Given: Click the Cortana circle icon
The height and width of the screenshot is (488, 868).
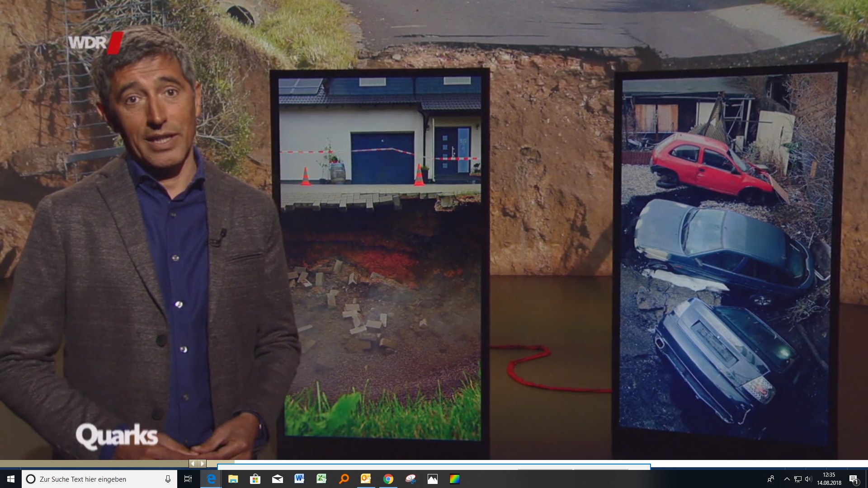Looking at the screenshot, I should 31,479.
